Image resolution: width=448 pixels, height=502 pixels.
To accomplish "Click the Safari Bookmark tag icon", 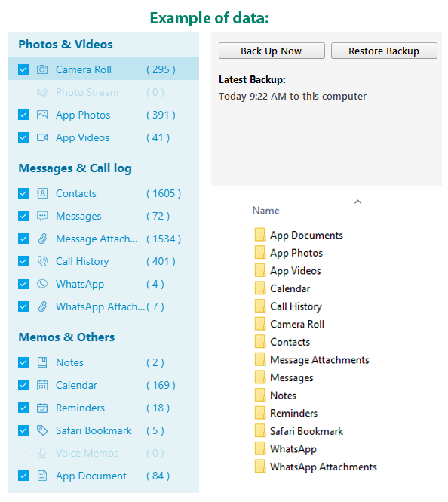I will 42,430.
